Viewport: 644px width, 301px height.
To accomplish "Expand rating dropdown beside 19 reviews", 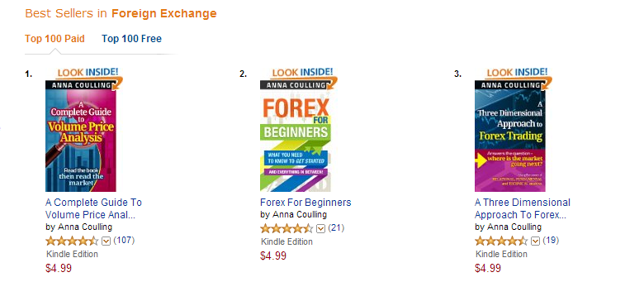I will pyautogui.click(x=535, y=241).
